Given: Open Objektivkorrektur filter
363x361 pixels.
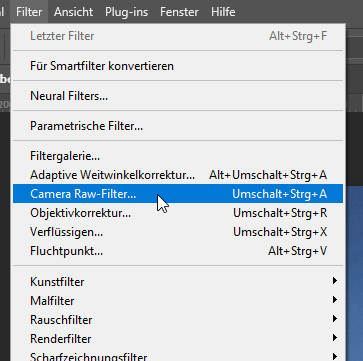Looking at the screenshot, I should pyautogui.click(x=178, y=213).
